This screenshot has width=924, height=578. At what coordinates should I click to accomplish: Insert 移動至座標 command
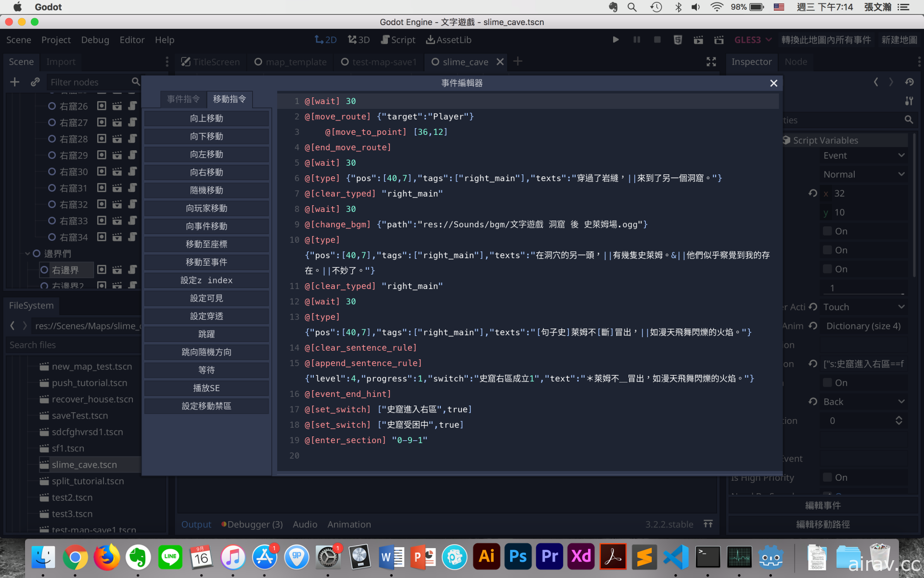tap(206, 244)
